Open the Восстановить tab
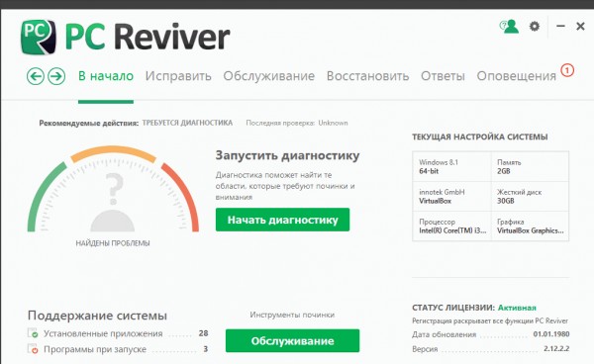This screenshot has height=364, width=594. click(x=367, y=76)
